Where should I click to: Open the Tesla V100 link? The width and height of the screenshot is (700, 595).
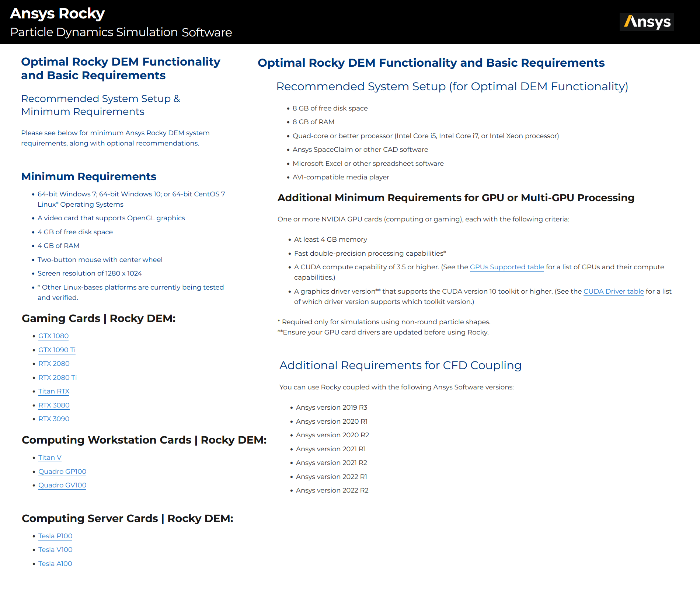[x=55, y=550]
